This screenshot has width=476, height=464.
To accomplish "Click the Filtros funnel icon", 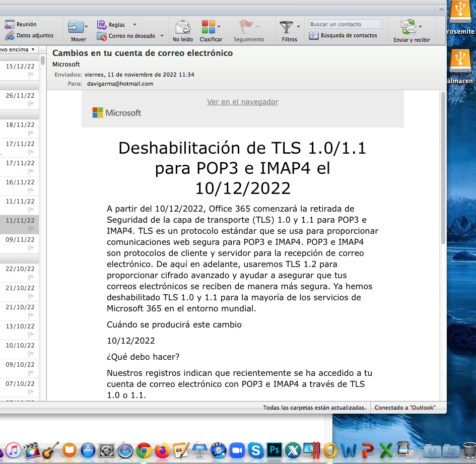I will (286, 27).
